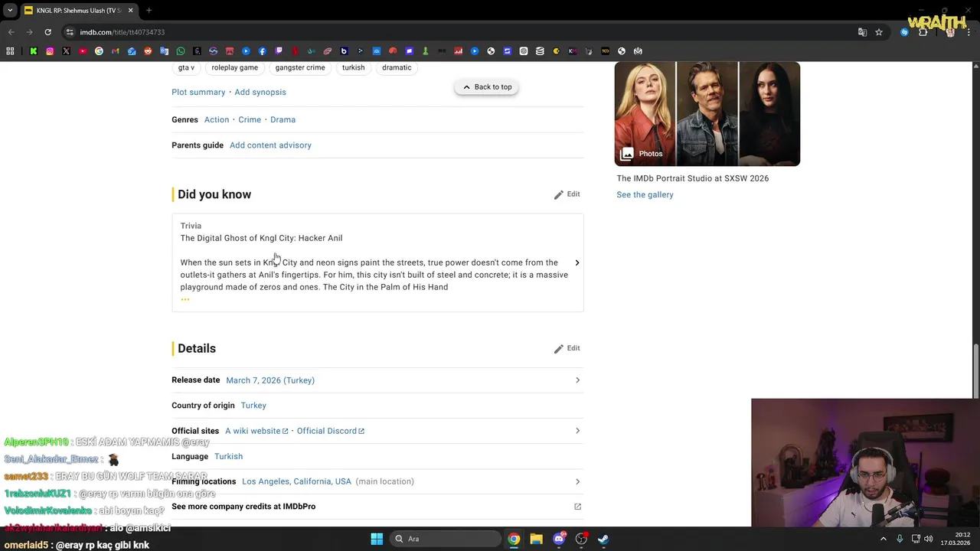Viewport: 980px width, 551px height.
Task: Open See the gallery link
Action: pyautogui.click(x=645, y=195)
